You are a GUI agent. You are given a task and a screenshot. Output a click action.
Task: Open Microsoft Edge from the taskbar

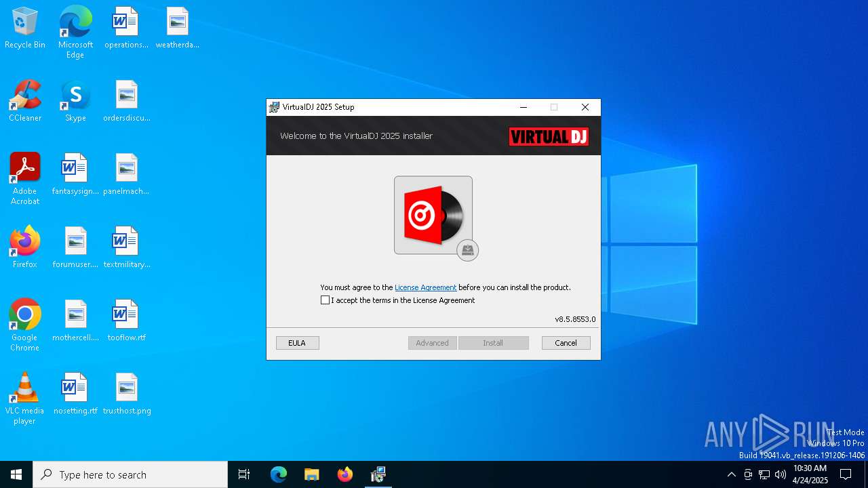tap(279, 474)
